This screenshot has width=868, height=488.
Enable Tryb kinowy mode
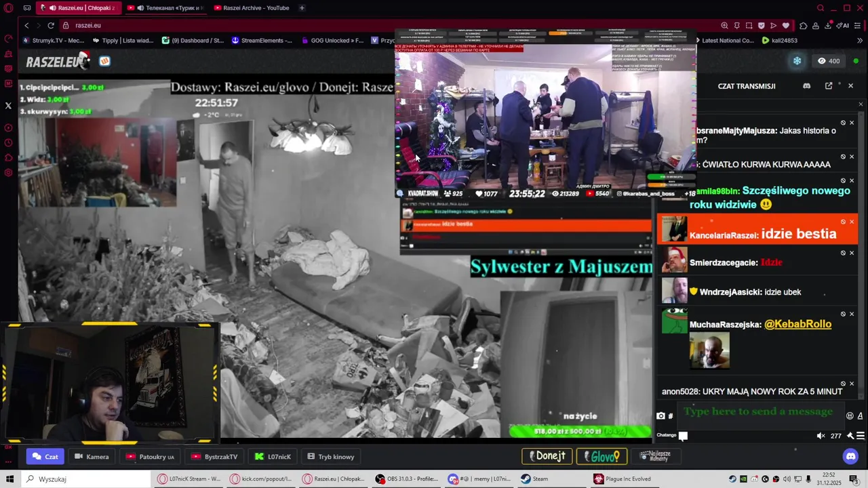pyautogui.click(x=331, y=457)
